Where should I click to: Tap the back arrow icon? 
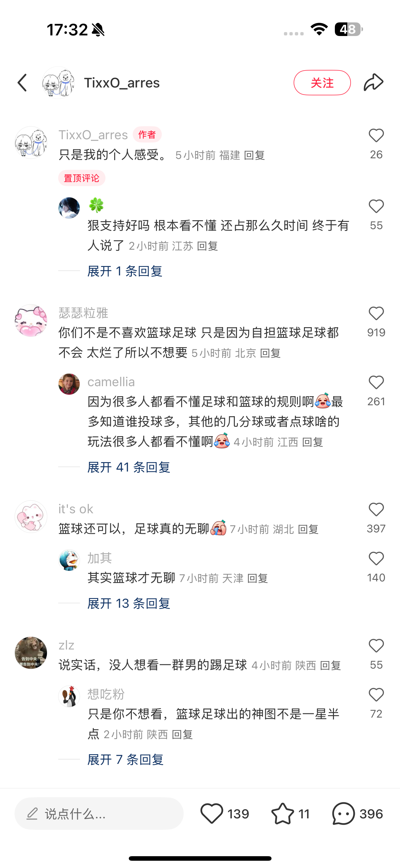(x=22, y=83)
